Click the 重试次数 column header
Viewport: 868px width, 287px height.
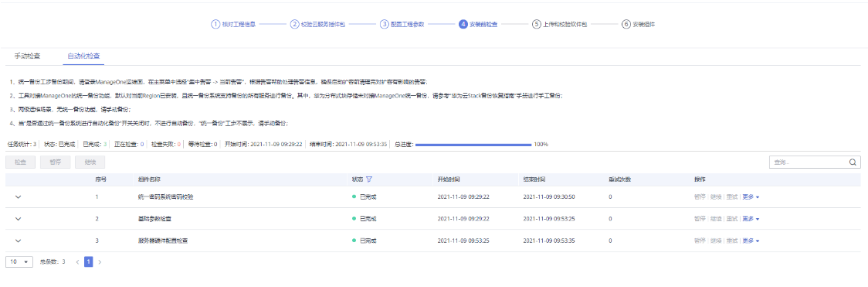pyautogui.click(x=620, y=179)
